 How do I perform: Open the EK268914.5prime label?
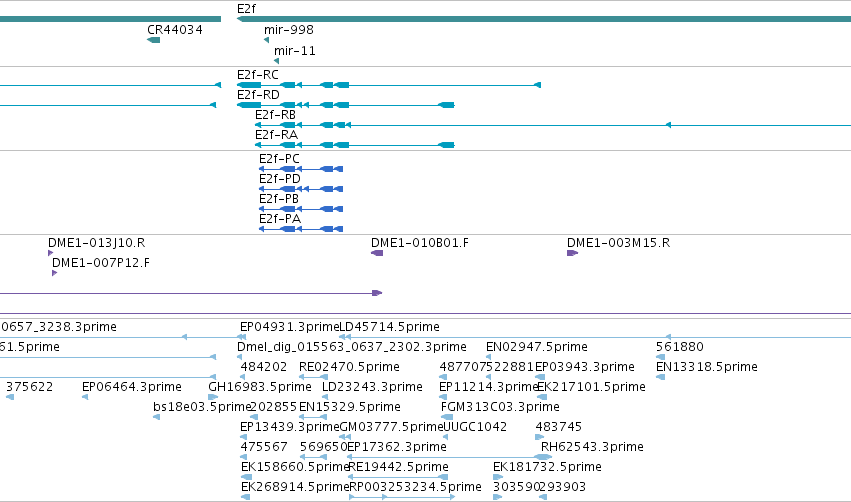(295, 488)
